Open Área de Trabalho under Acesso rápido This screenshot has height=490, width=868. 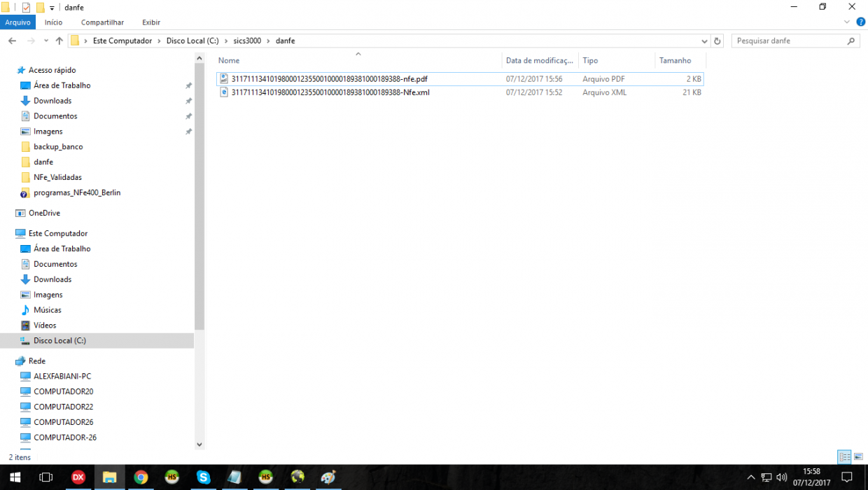62,85
